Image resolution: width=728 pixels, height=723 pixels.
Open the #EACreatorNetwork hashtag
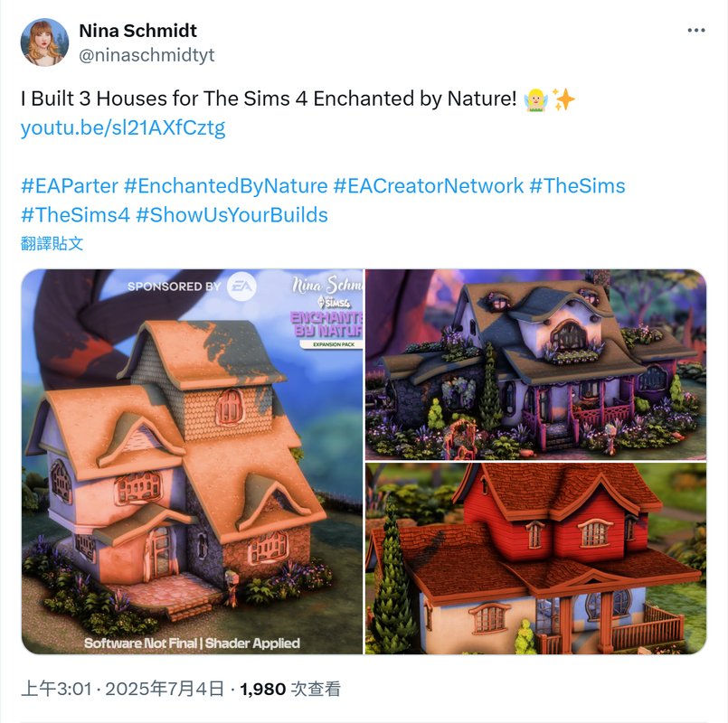pos(429,186)
